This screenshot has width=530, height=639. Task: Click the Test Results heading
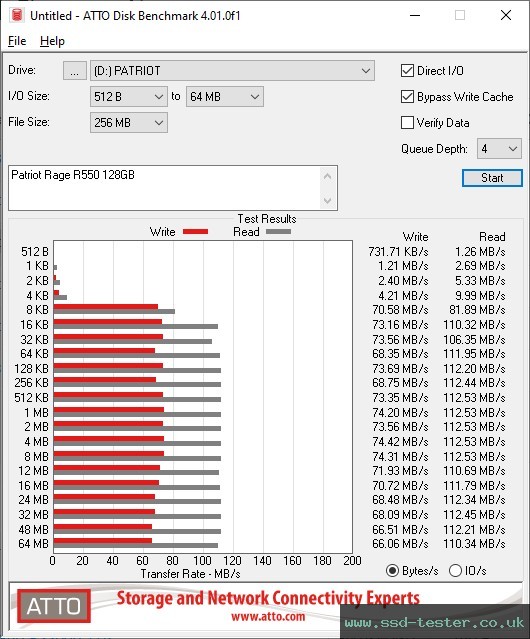tap(267, 219)
